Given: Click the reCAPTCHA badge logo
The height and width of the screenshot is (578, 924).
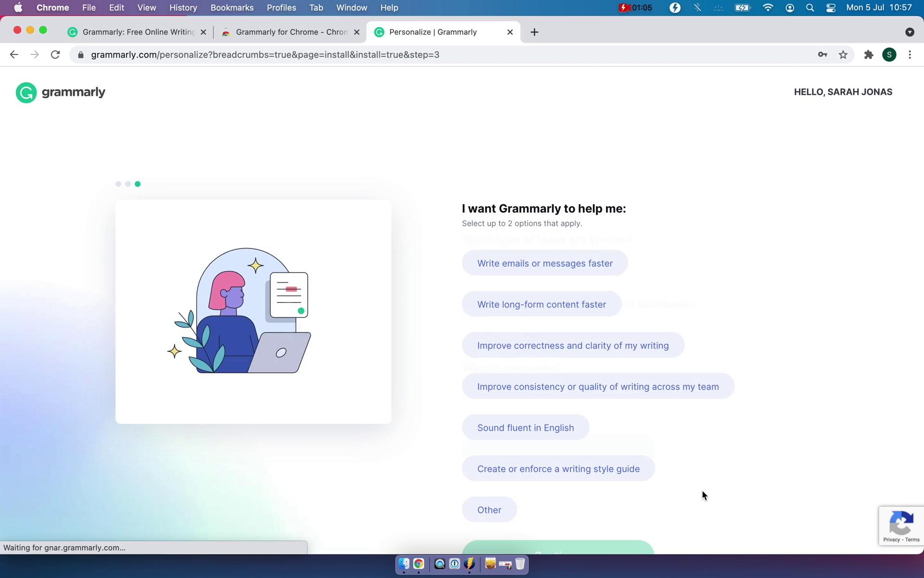Looking at the screenshot, I should point(901,523).
